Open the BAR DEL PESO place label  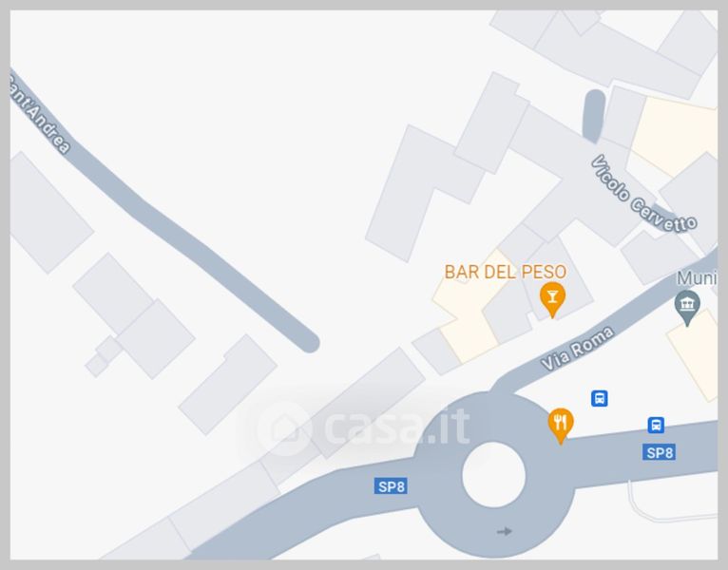(506, 272)
